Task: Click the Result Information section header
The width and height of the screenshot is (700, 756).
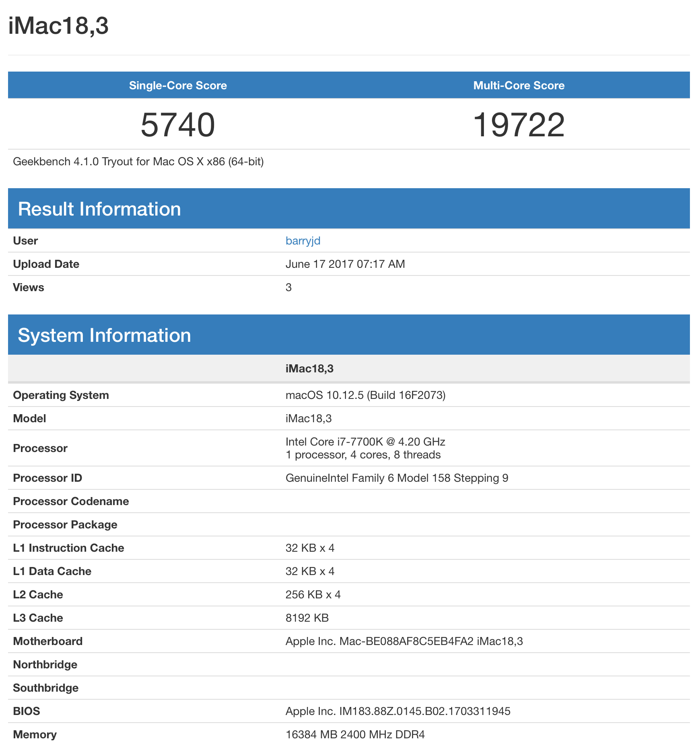Action: coord(349,209)
